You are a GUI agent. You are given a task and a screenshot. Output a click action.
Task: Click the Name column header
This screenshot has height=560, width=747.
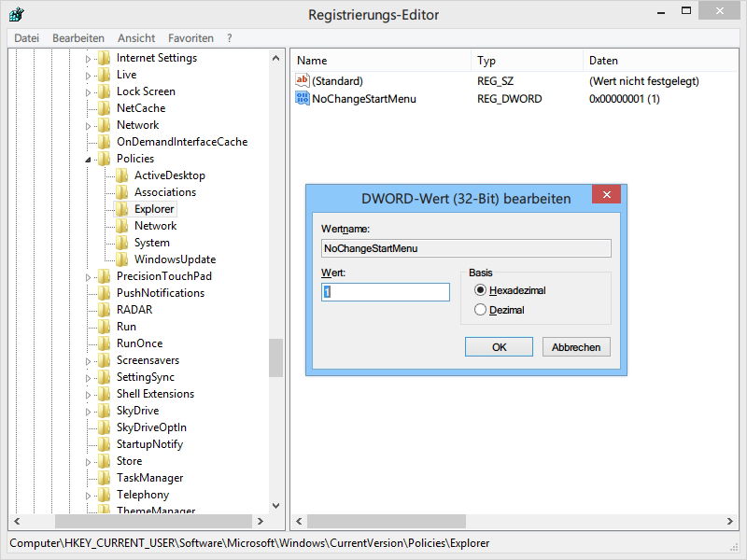(381, 61)
